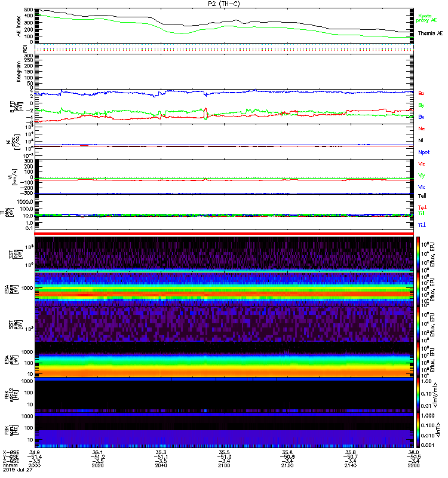448x478 pixels.
Task: Click the Vi [km/s] axis label
Action: click(x=14, y=176)
